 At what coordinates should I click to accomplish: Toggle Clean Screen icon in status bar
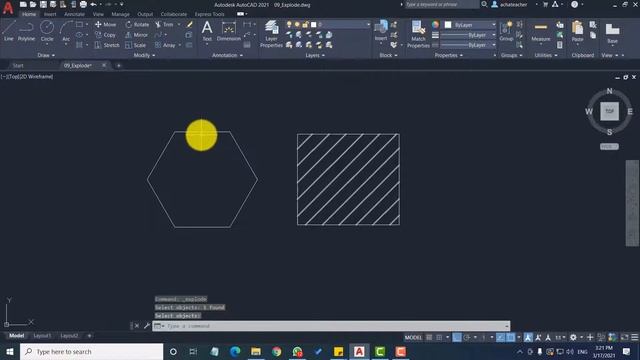point(624,338)
